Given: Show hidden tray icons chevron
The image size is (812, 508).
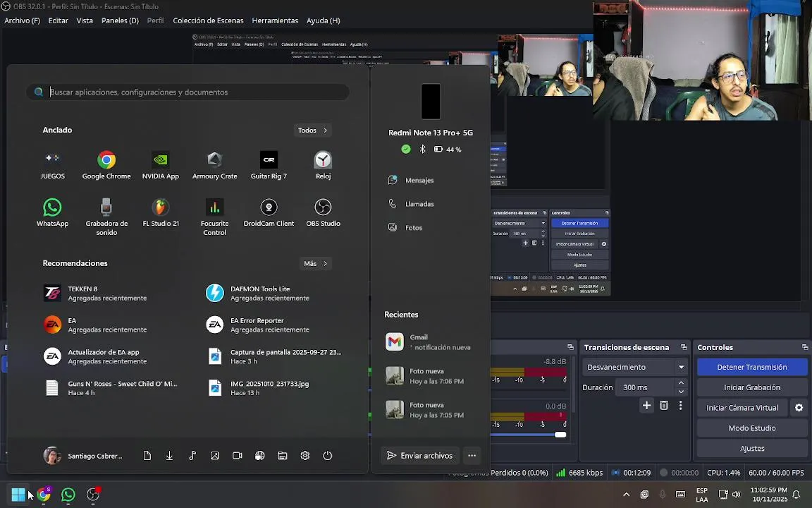Looking at the screenshot, I should [626, 495].
